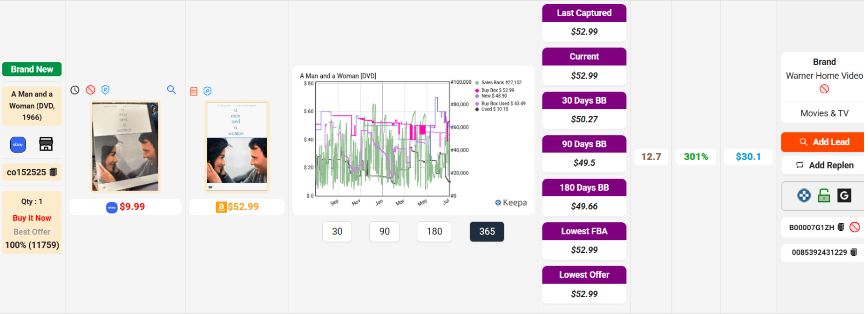Click the 301% ROI value

696,157
